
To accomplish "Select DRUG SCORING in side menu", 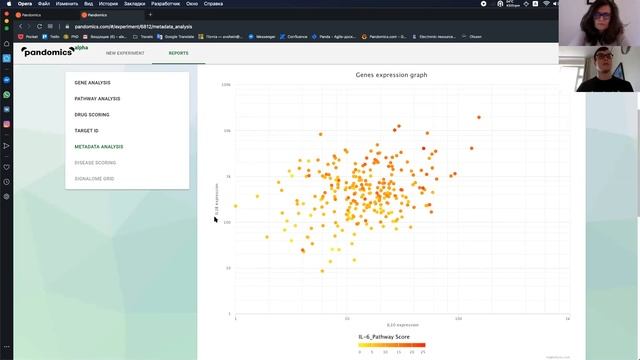I will pos(92,115).
